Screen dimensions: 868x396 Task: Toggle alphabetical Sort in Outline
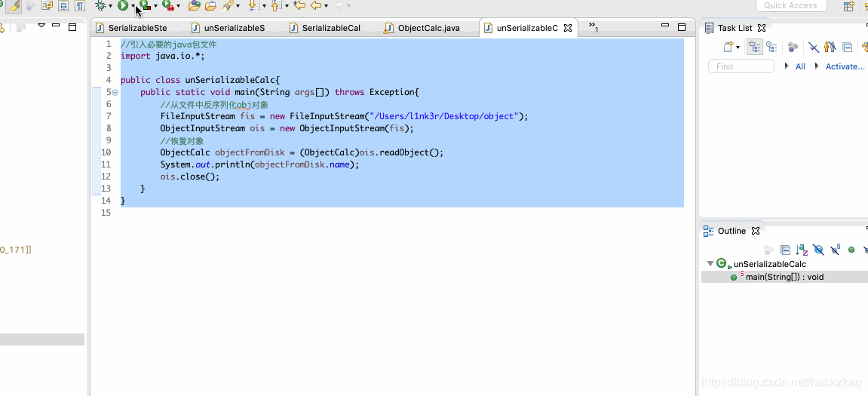coord(802,250)
